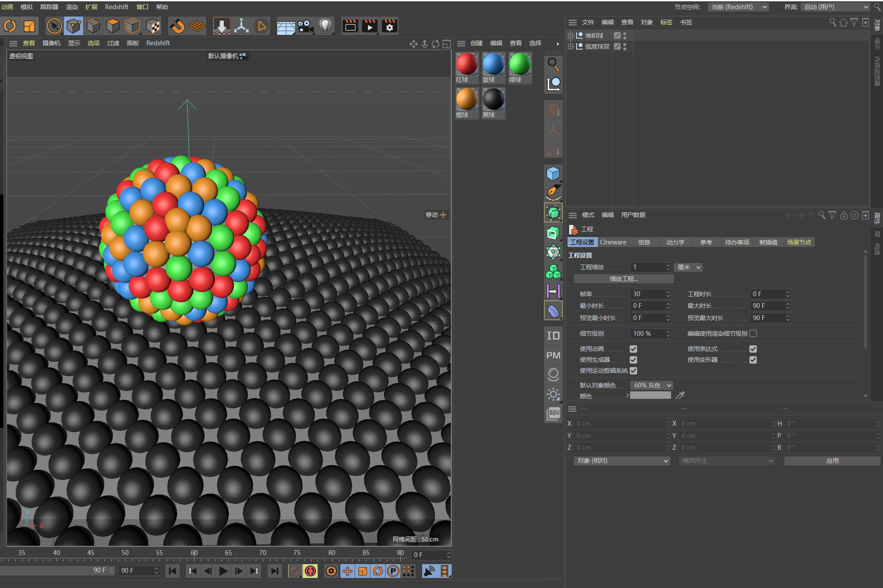Toggle layer visibility for 弧度球层 object
The height and width of the screenshot is (588, 883).
(x=617, y=46)
